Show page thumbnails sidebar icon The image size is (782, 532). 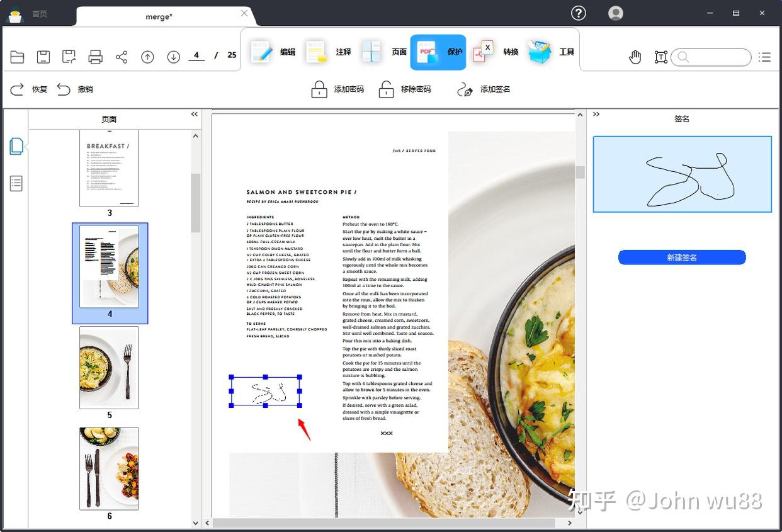click(16, 146)
